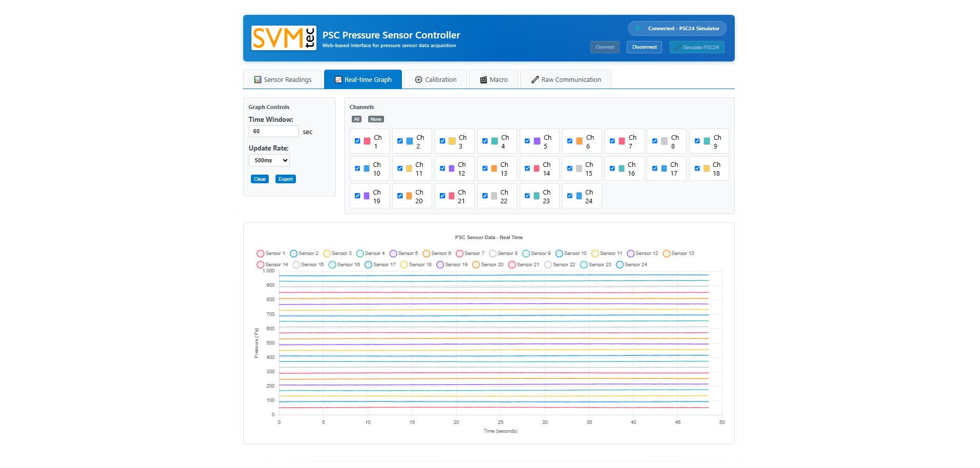Toggle the Ch 24 checkbox

[x=569, y=196]
